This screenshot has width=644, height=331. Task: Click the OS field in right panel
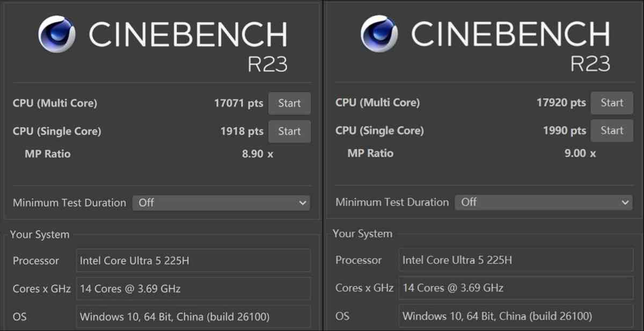(516, 316)
